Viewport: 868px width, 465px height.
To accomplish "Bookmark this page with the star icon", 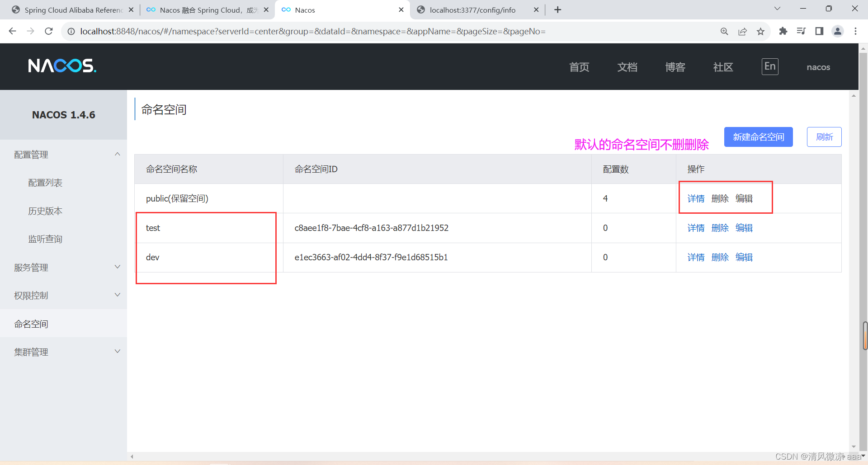I will (760, 31).
